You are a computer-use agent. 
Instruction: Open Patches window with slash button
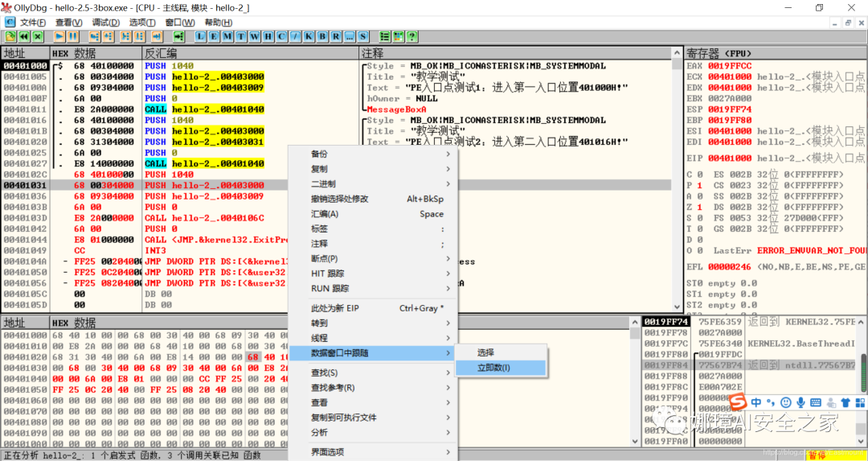tap(296, 36)
